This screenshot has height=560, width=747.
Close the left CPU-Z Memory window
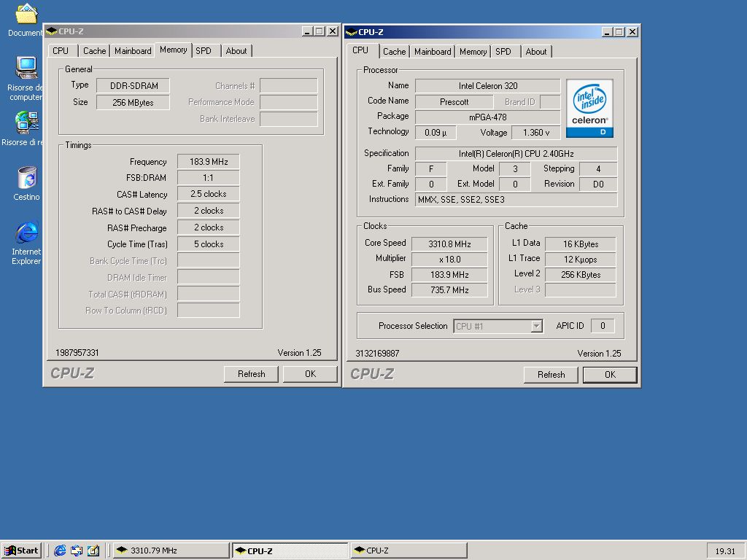(x=333, y=31)
